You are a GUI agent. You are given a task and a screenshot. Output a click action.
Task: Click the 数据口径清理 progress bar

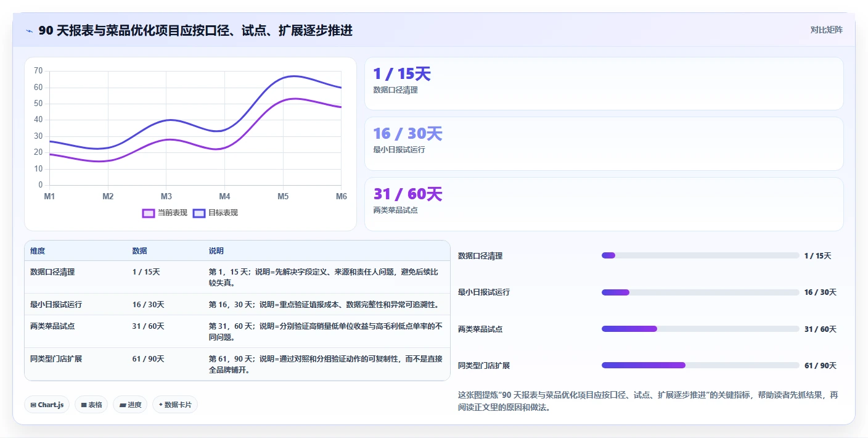pyautogui.click(x=700, y=255)
